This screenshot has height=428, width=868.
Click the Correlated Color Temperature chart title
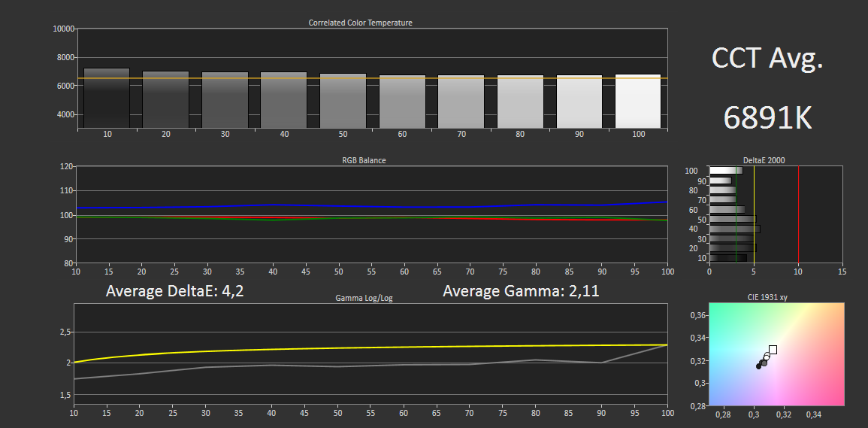click(361, 23)
